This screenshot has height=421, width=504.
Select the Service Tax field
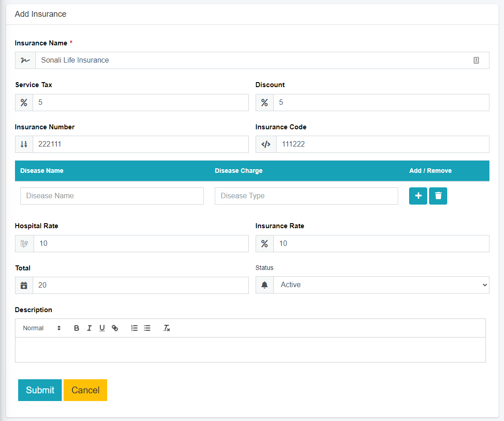140,103
